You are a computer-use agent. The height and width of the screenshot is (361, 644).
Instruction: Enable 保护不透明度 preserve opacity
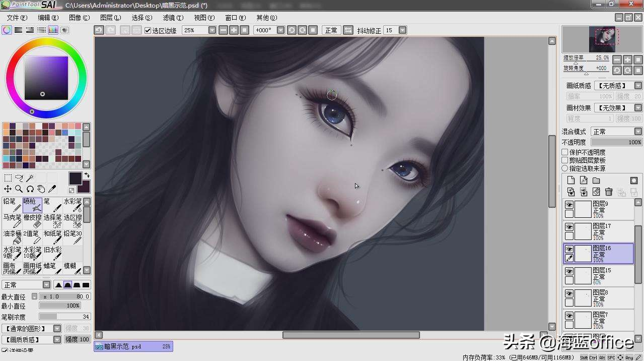565,152
